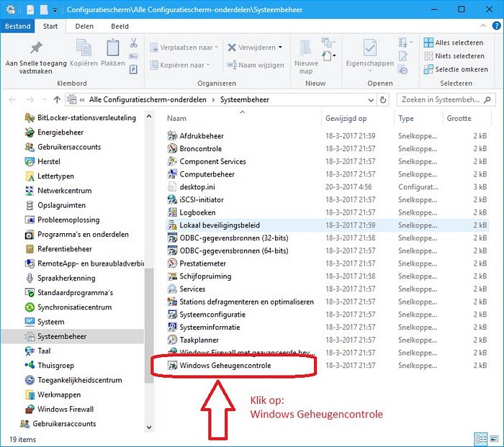Click the blue help question mark icon

click(496, 26)
